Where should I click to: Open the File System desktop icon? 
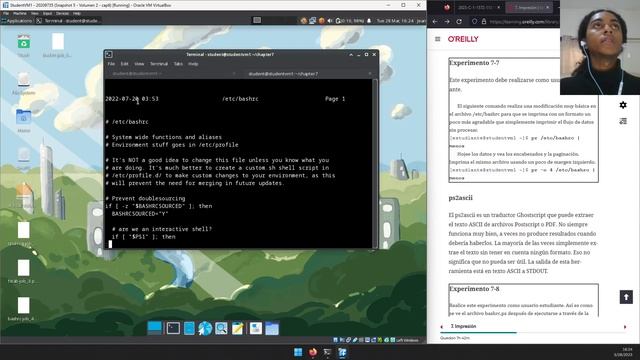tap(24, 79)
